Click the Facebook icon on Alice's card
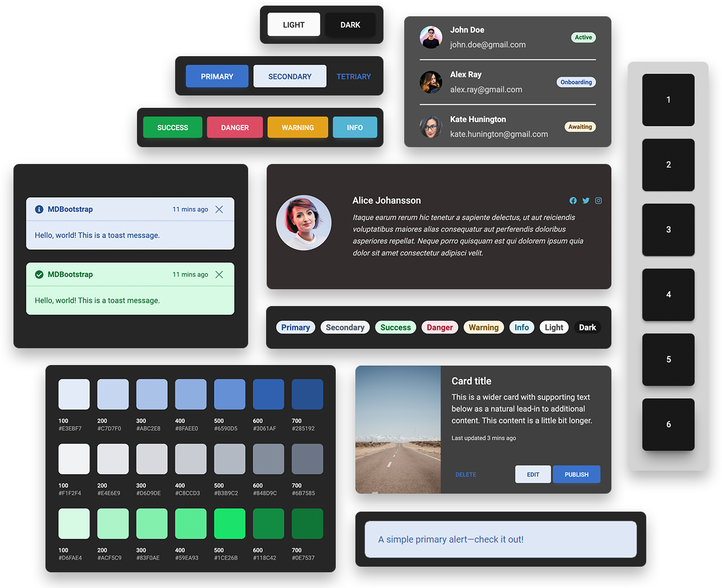722x588 pixels. coord(573,200)
